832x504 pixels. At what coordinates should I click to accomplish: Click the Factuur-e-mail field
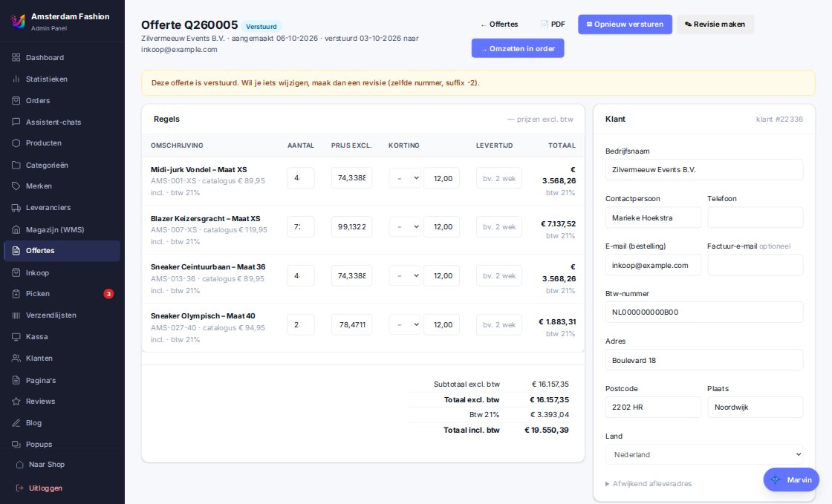point(755,265)
